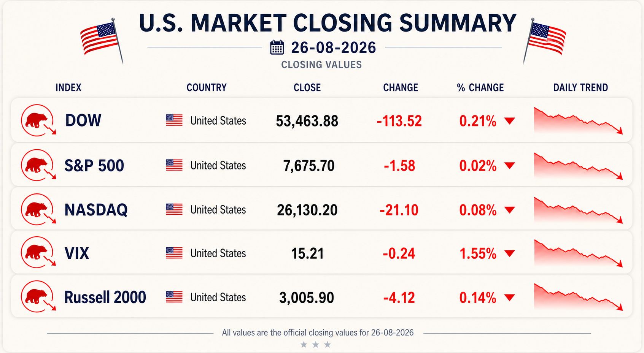The height and width of the screenshot is (353, 644).
Task: Click the calendar icon beside the date
Action: [x=277, y=47]
